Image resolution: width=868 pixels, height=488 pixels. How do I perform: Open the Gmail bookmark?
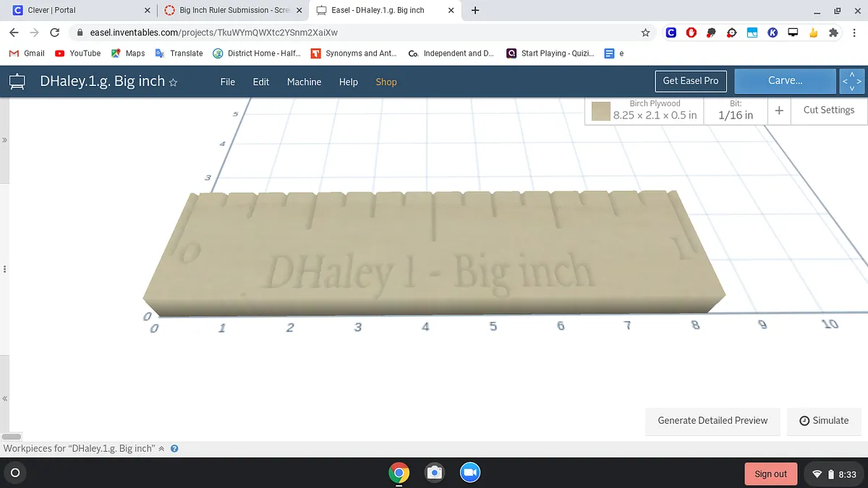click(x=26, y=53)
